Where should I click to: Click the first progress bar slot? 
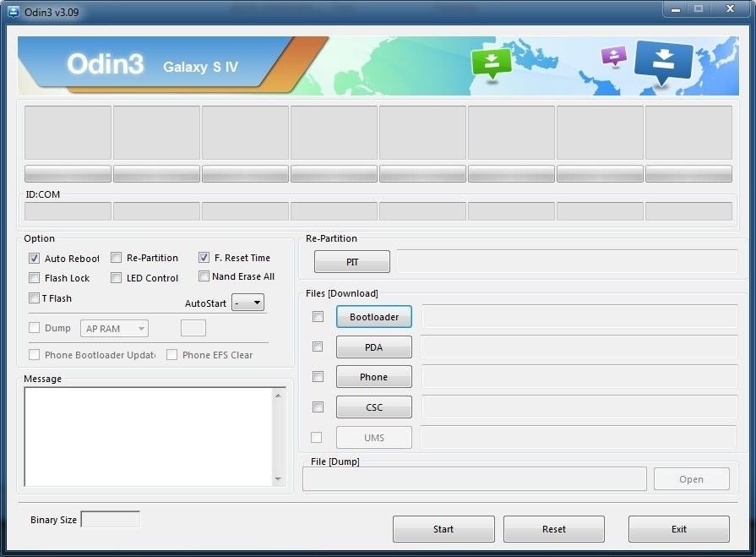pos(68,173)
